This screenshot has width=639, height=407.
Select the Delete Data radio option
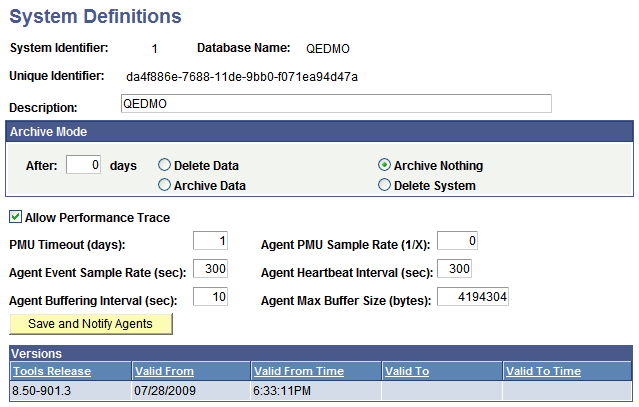pyautogui.click(x=164, y=166)
